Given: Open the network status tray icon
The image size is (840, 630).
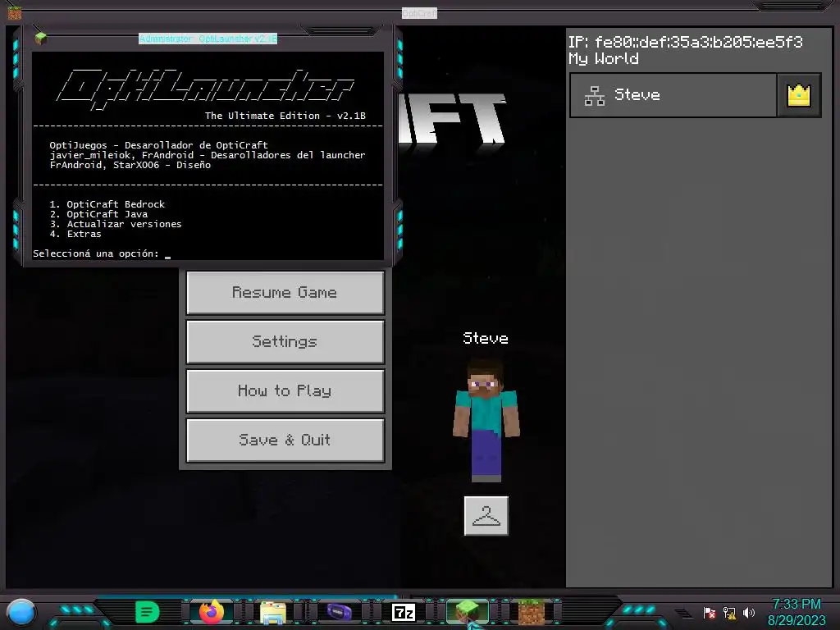Looking at the screenshot, I should (x=729, y=612).
